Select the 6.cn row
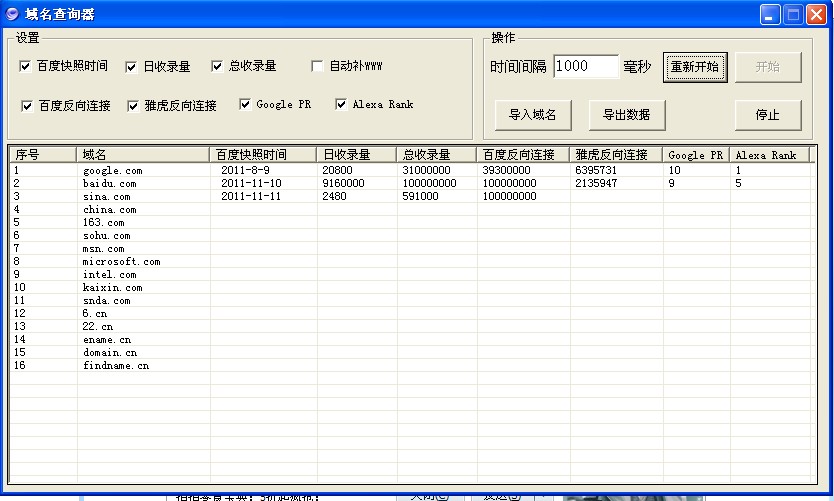 [x=412, y=313]
